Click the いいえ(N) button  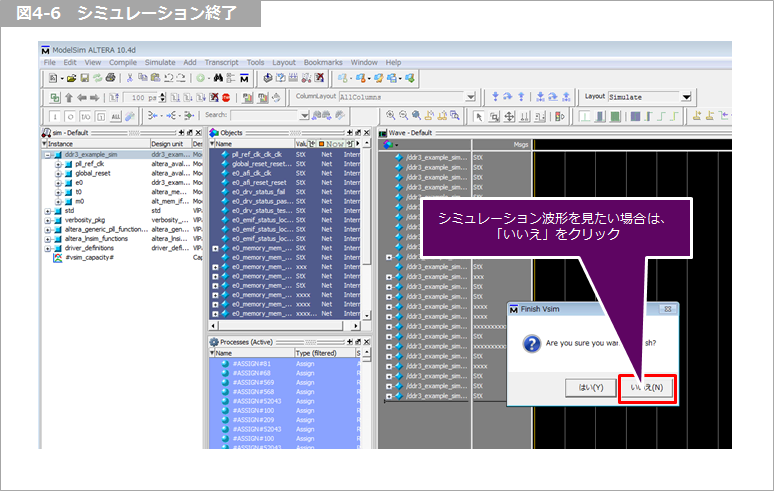coord(647,387)
